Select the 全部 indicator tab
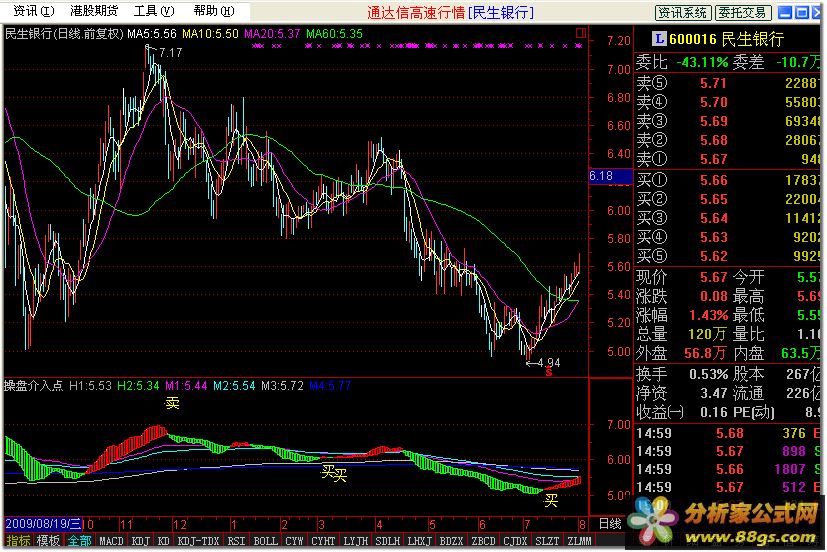 point(80,540)
